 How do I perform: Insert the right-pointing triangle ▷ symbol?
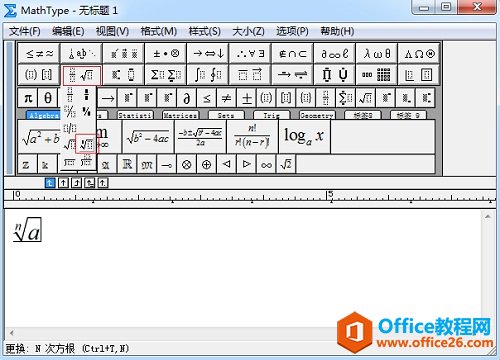pos(246,164)
